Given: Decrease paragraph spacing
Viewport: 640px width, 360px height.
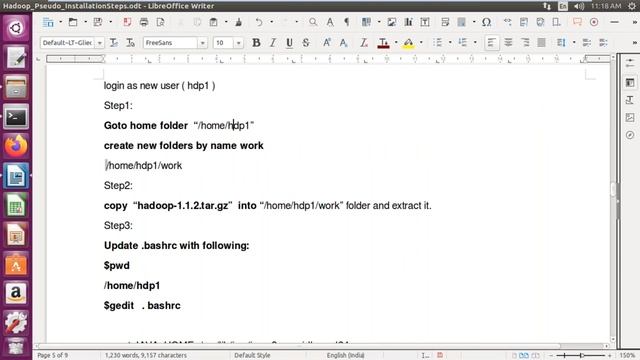Looking at the screenshot, I should (x=603, y=42).
